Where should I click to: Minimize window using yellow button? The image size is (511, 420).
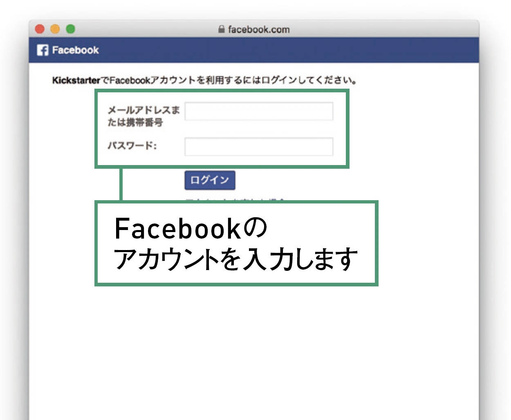click(x=55, y=29)
